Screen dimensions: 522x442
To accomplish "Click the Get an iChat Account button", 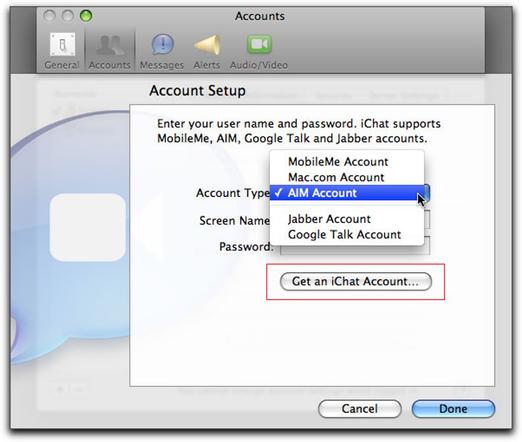I will pos(356,282).
